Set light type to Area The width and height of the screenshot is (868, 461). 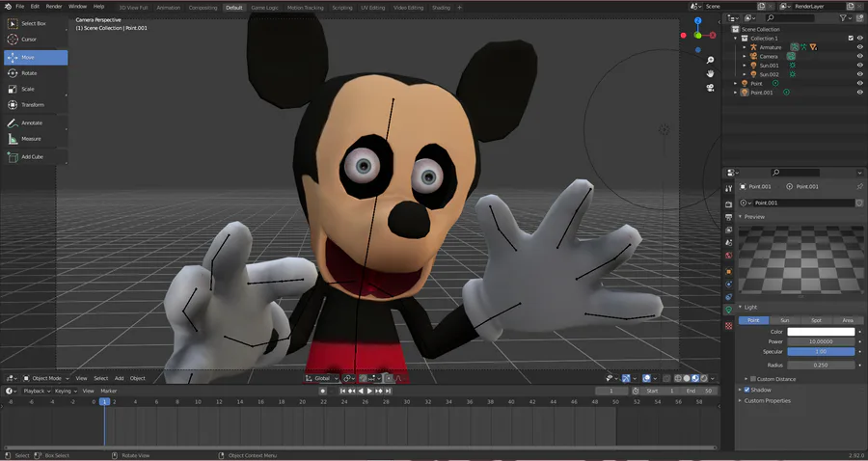click(x=848, y=320)
